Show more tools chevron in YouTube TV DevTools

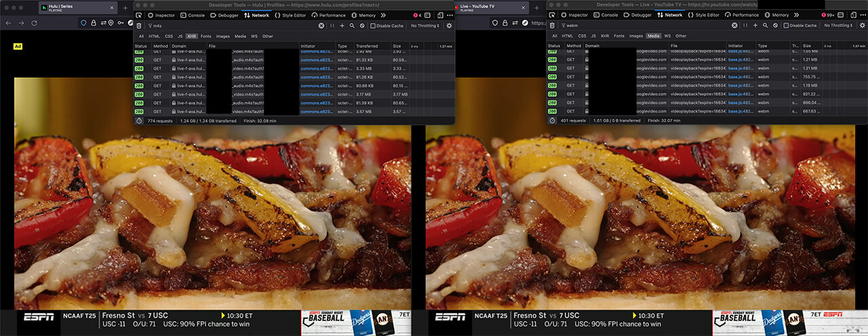point(797,15)
